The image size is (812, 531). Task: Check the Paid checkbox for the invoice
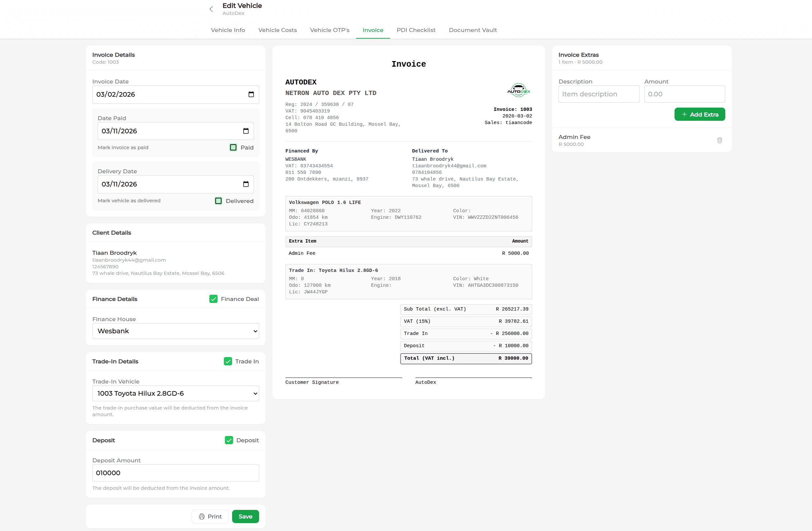tap(233, 147)
